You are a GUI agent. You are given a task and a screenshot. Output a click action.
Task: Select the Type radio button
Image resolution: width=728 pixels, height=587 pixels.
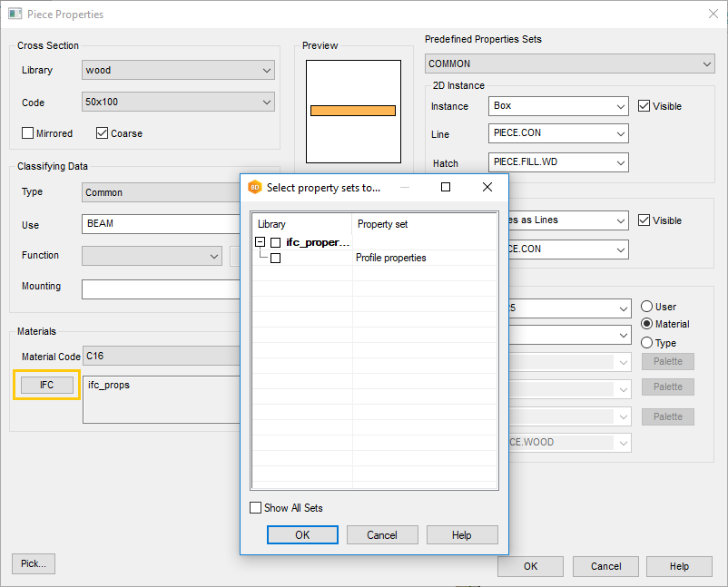(x=647, y=343)
